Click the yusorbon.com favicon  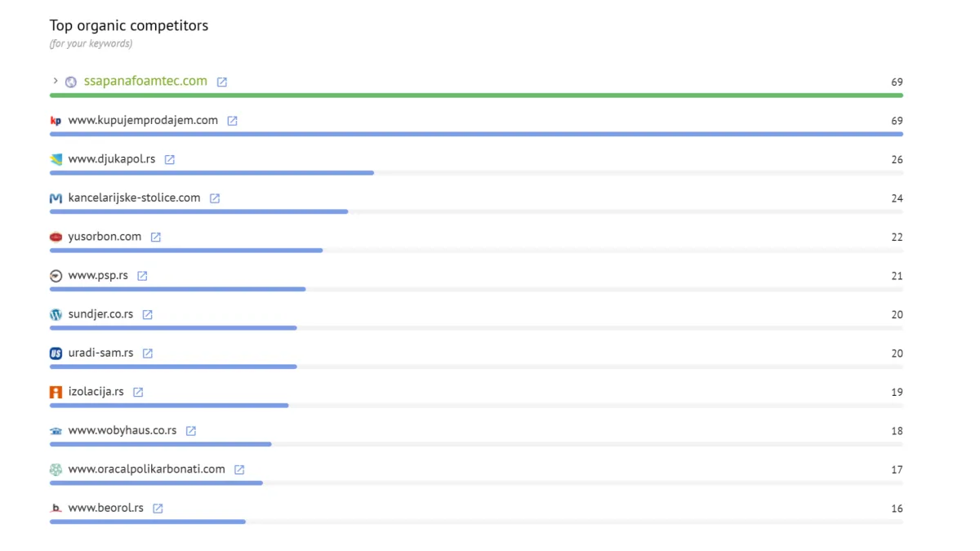tap(56, 237)
